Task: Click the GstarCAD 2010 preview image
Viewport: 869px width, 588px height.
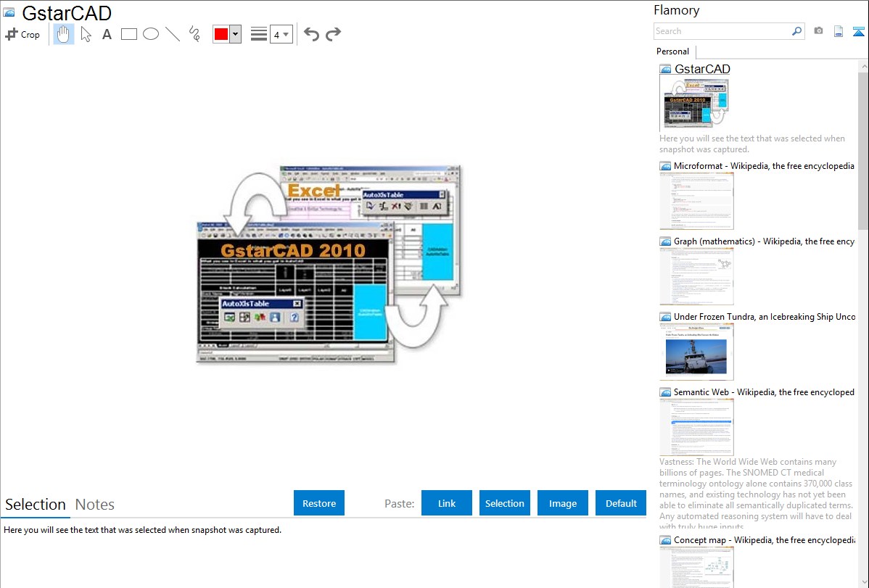Action: point(329,265)
